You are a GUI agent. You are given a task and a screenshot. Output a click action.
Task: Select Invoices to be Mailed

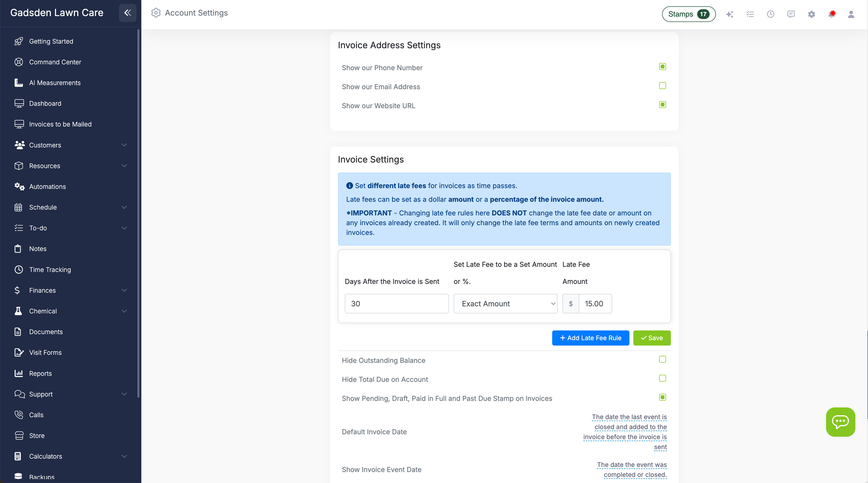tap(60, 124)
